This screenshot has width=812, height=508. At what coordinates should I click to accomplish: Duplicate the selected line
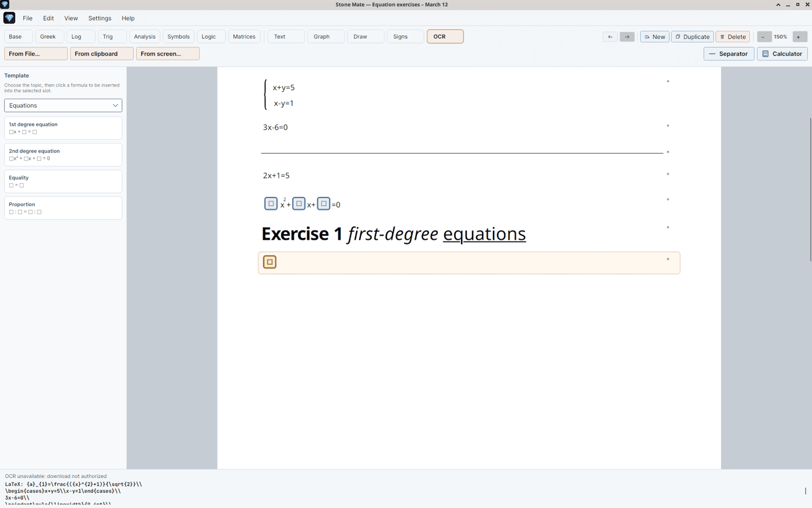click(x=693, y=37)
